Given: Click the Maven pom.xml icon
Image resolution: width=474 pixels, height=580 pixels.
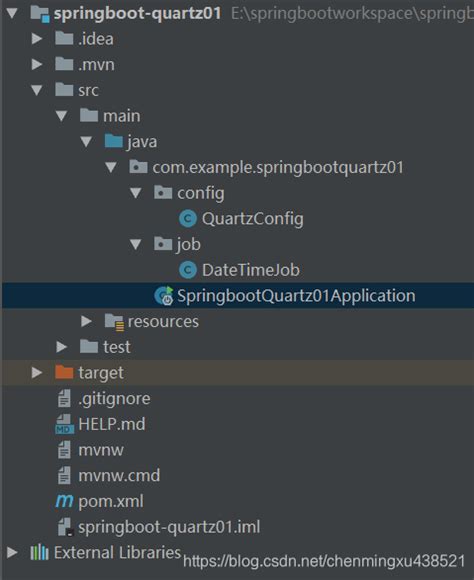Looking at the screenshot, I should (64, 501).
